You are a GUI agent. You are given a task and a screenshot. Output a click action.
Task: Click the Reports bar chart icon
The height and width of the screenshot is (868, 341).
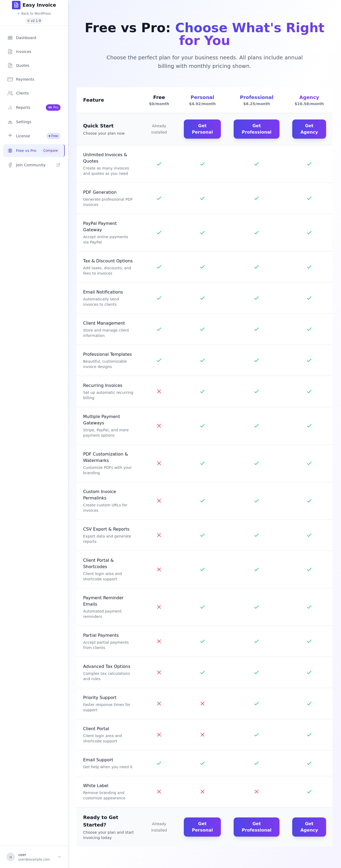(x=10, y=108)
